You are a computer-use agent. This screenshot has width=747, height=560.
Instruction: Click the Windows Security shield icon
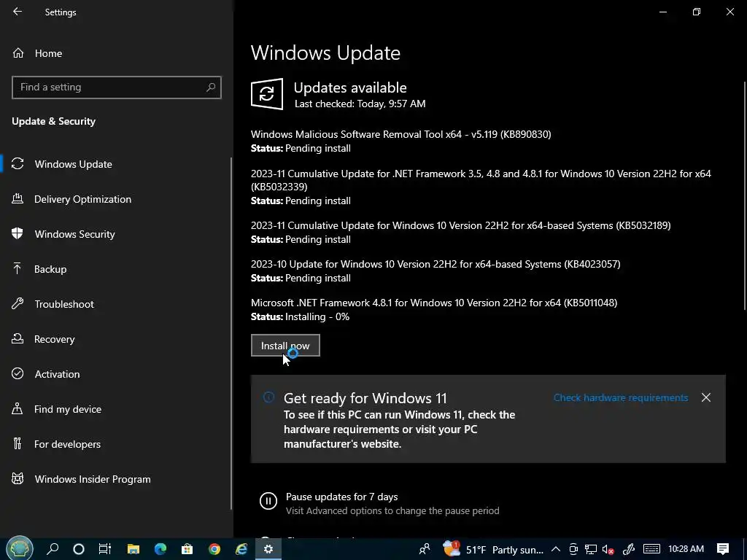pos(18,233)
